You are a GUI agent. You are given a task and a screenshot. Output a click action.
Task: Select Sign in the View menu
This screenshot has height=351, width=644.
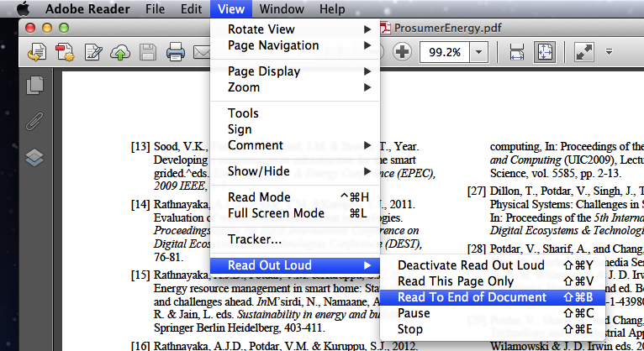[295, 129]
